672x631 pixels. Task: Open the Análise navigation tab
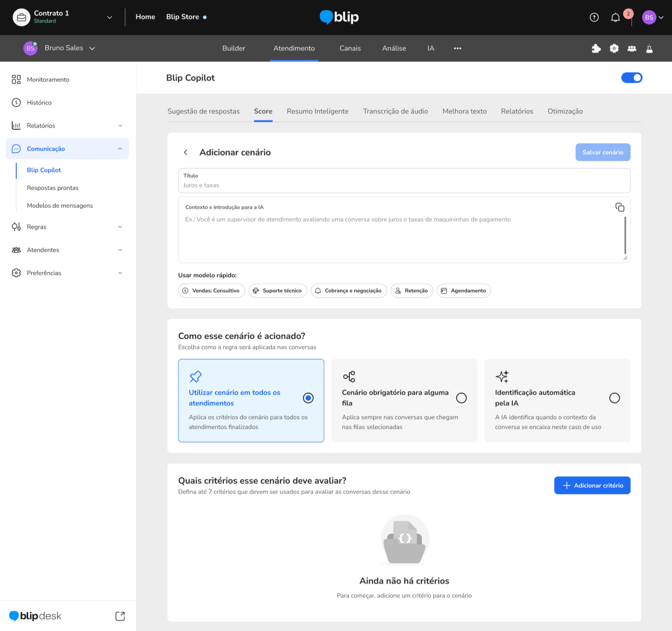tap(394, 48)
